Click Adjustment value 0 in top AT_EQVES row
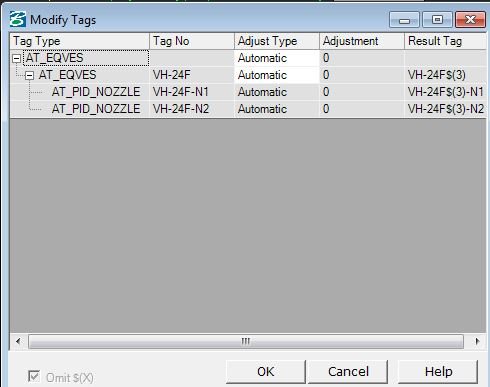490x387 pixels. [362, 58]
